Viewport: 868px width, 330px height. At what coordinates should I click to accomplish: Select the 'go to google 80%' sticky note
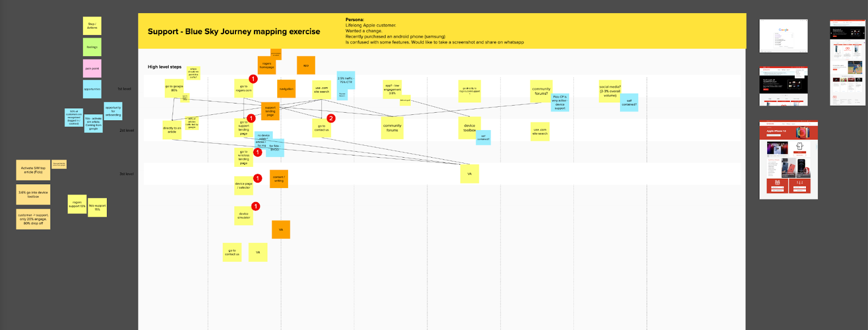click(x=174, y=88)
